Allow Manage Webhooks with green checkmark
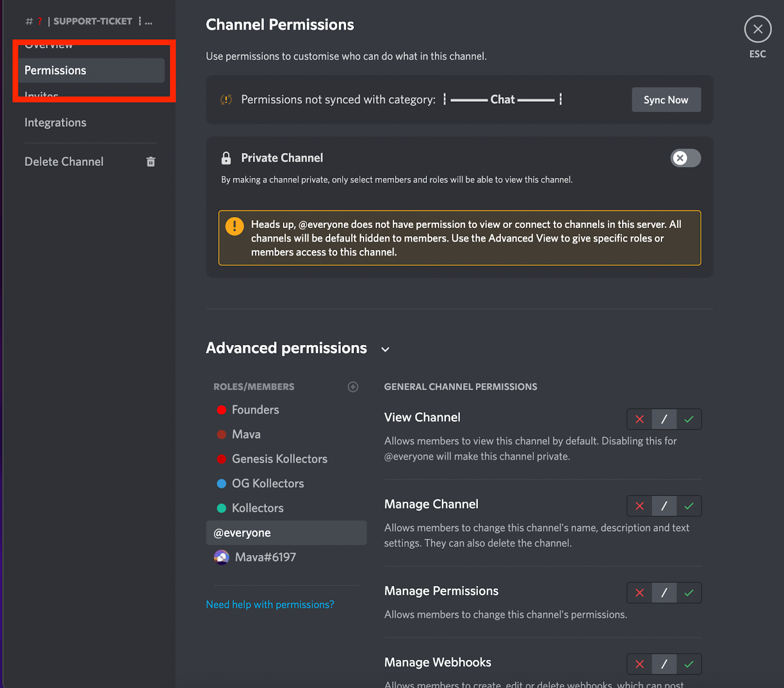 click(x=689, y=664)
